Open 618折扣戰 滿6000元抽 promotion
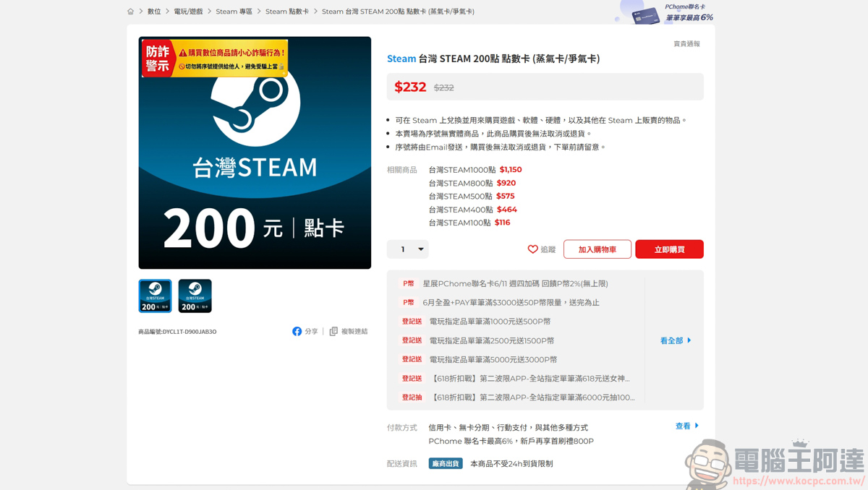868x490 pixels. [x=532, y=397]
